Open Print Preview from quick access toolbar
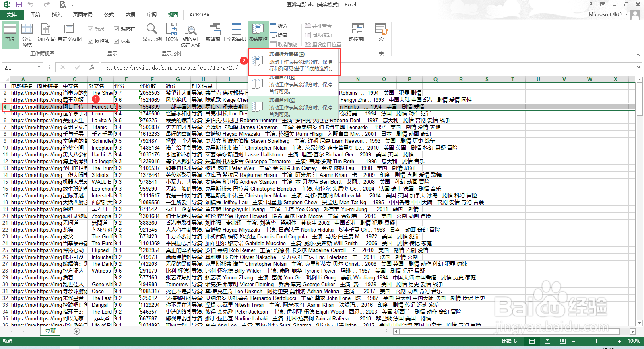The height and width of the screenshot is (349, 644). pos(63,4)
